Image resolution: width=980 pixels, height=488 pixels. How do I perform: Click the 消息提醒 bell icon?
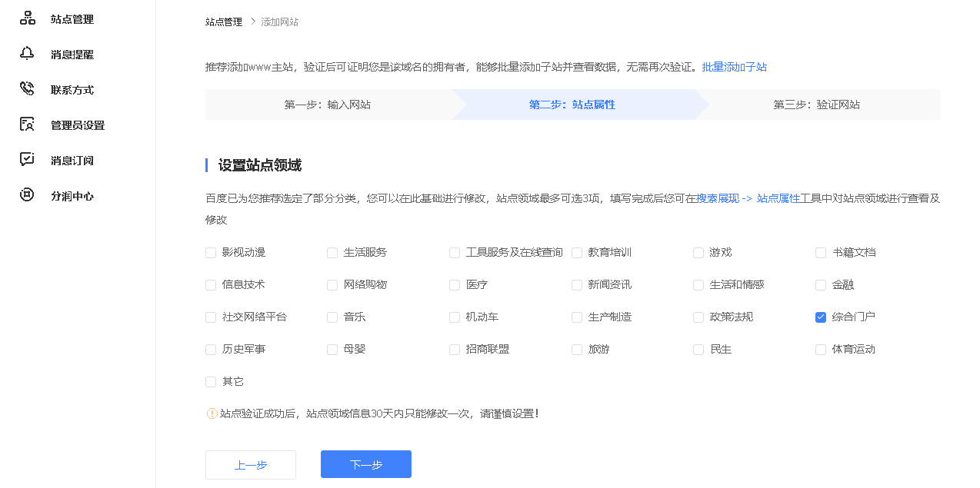tap(27, 54)
